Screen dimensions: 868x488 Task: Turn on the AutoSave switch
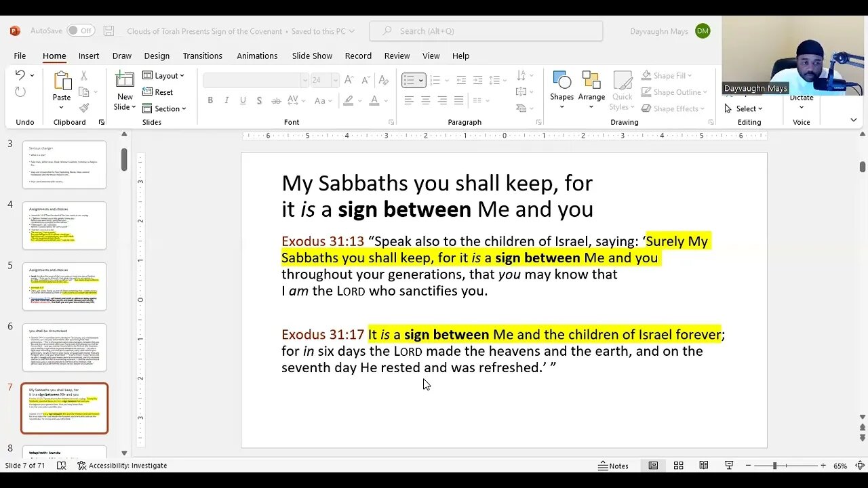[80, 30]
